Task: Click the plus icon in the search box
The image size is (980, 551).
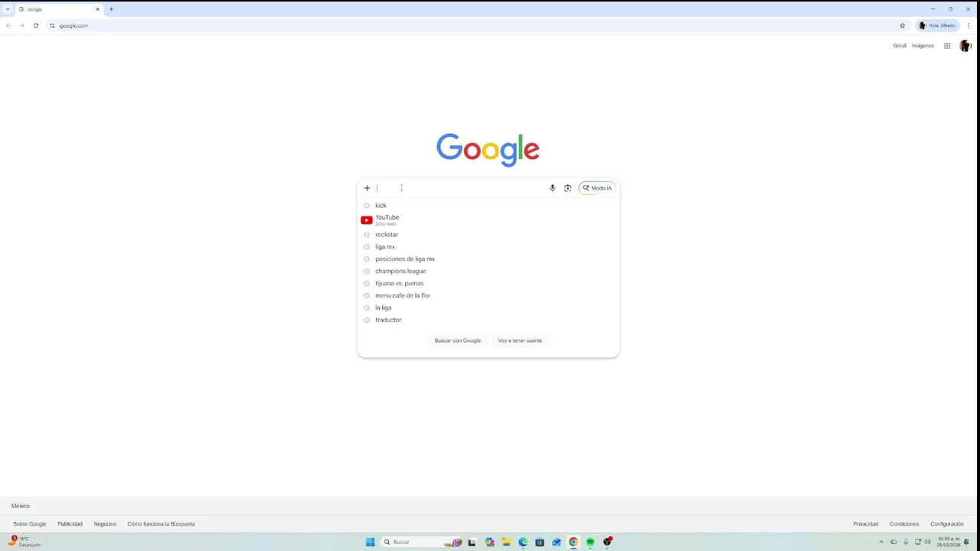Action: (x=367, y=187)
